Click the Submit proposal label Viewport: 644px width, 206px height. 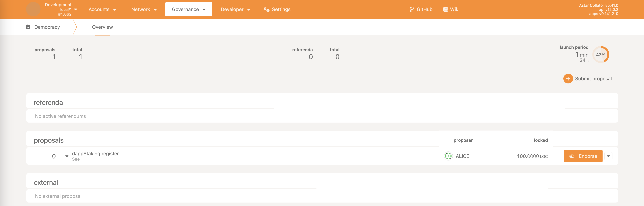(x=593, y=79)
